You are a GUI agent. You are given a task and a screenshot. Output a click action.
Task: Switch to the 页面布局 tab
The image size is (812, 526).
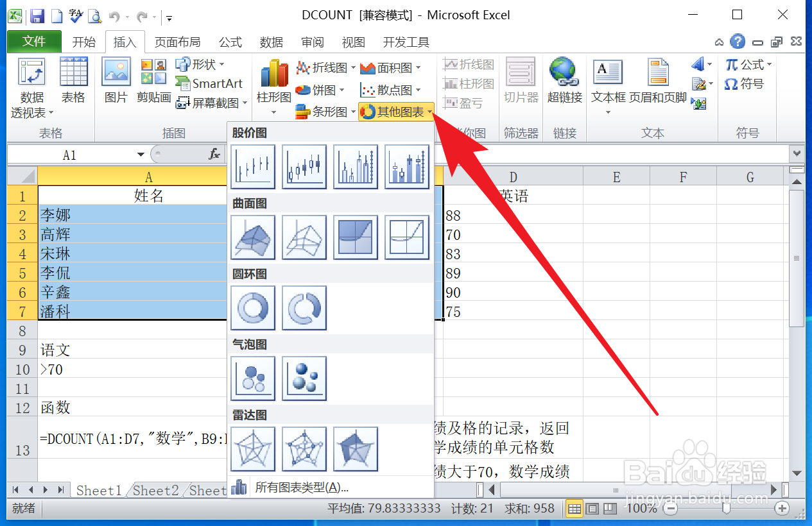tap(177, 42)
